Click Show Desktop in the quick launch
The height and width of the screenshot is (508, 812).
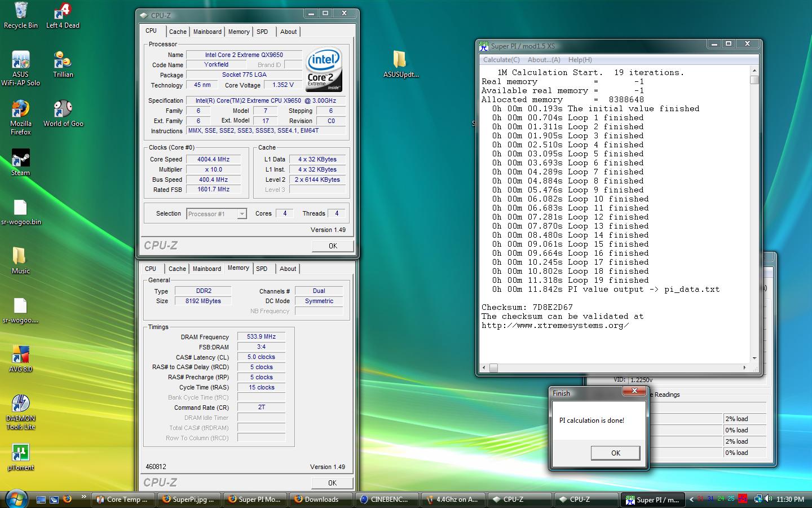[41, 500]
